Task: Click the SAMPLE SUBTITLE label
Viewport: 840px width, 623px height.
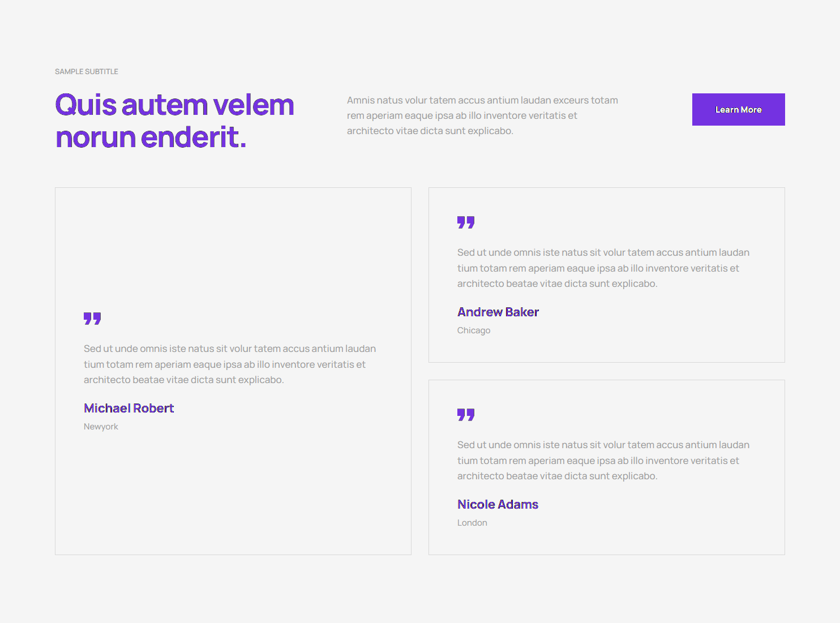Action: 87,71
